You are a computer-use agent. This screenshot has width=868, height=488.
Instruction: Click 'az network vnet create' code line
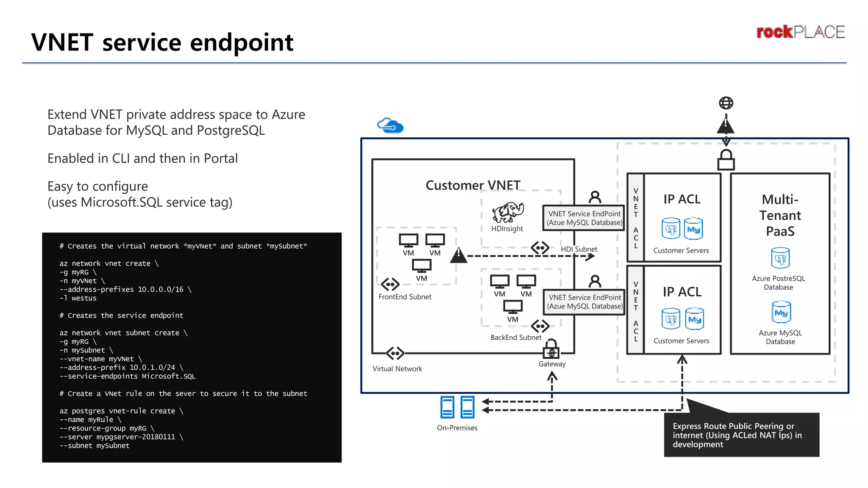[x=109, y=263]
